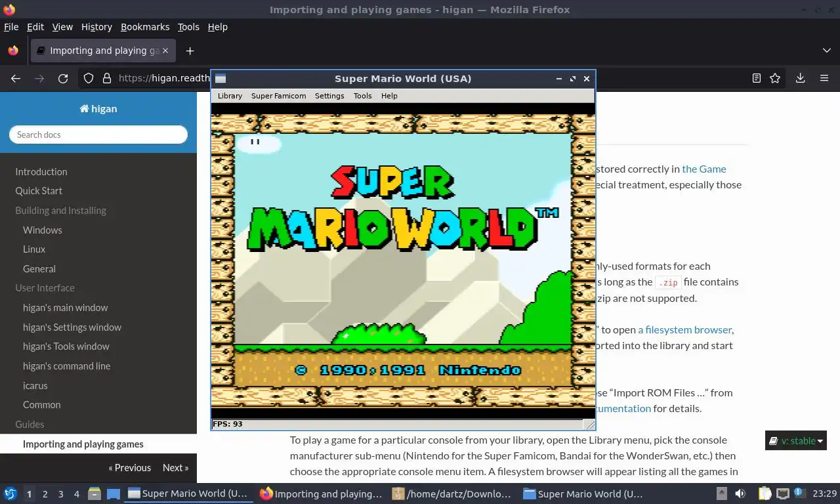The width and height of the screenshot is (840, 504).
Task: Open a new browser tab
Action: point(190,51)
